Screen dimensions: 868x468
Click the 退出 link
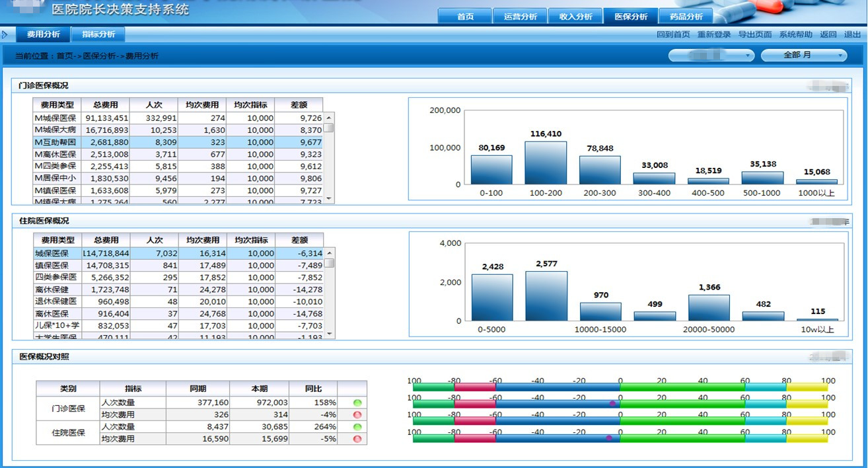[852, 34]
